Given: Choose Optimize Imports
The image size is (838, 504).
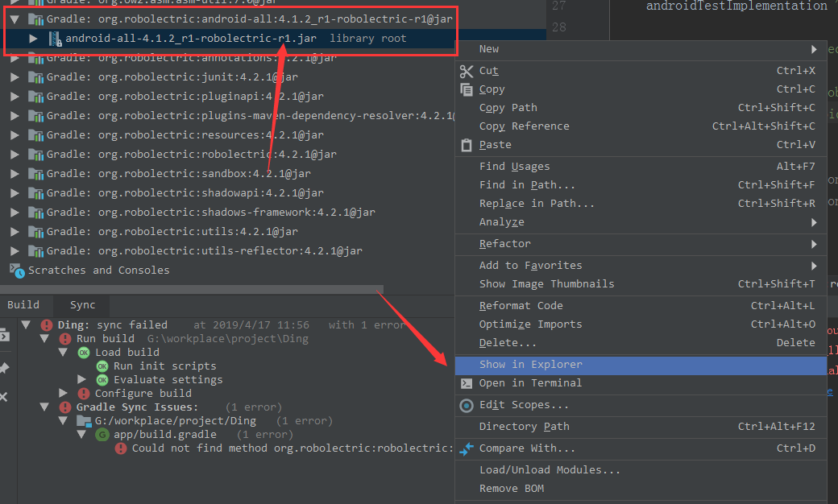Looking at the screenshot, I should (641, 324).
